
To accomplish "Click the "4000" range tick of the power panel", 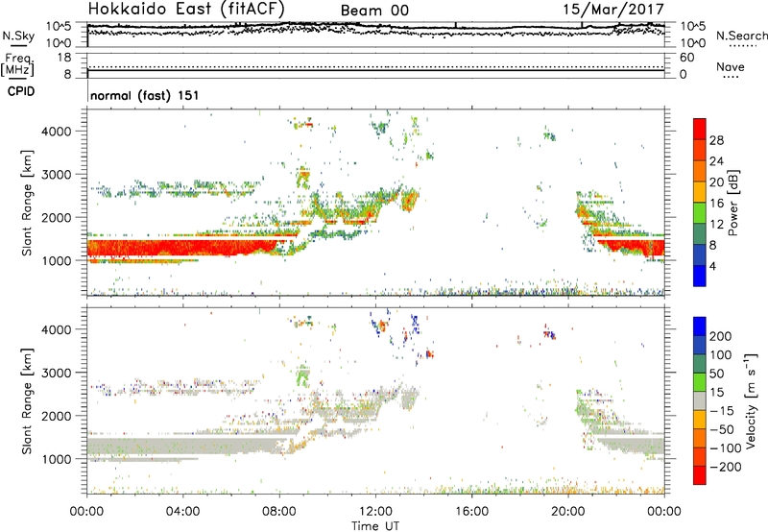I will tap(56, 132).
